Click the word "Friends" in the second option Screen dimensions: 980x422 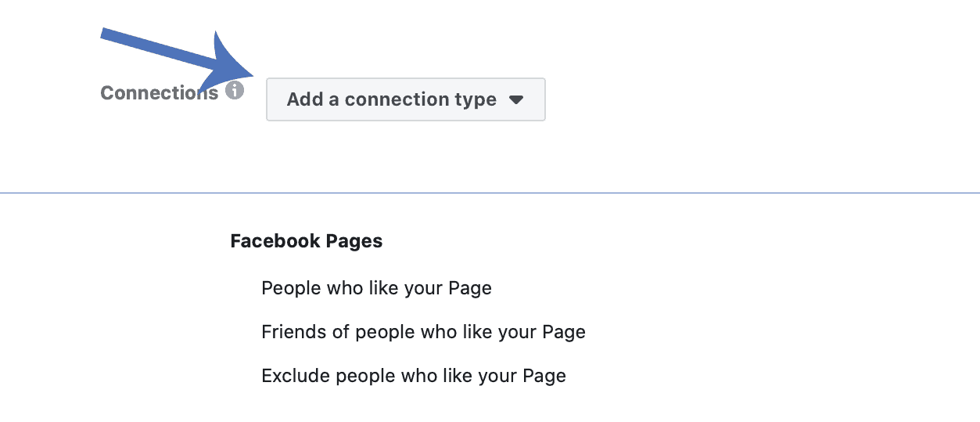click(295, 332)
